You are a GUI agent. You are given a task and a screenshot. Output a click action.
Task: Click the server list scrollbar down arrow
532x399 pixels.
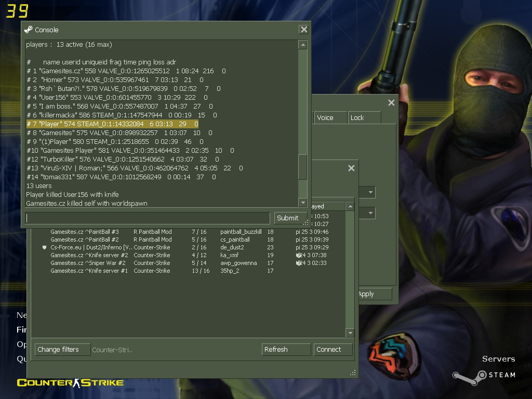350,333
